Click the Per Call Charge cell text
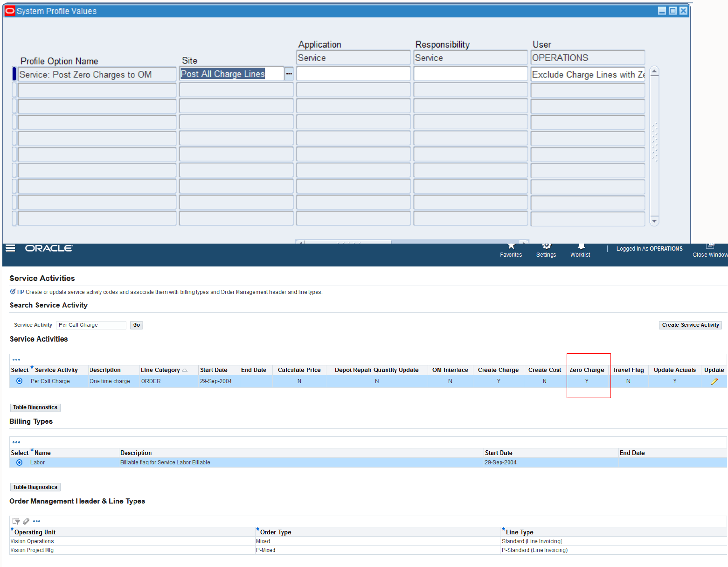The height and width of the screenshot is (567, 728). (x=50, y=381)
